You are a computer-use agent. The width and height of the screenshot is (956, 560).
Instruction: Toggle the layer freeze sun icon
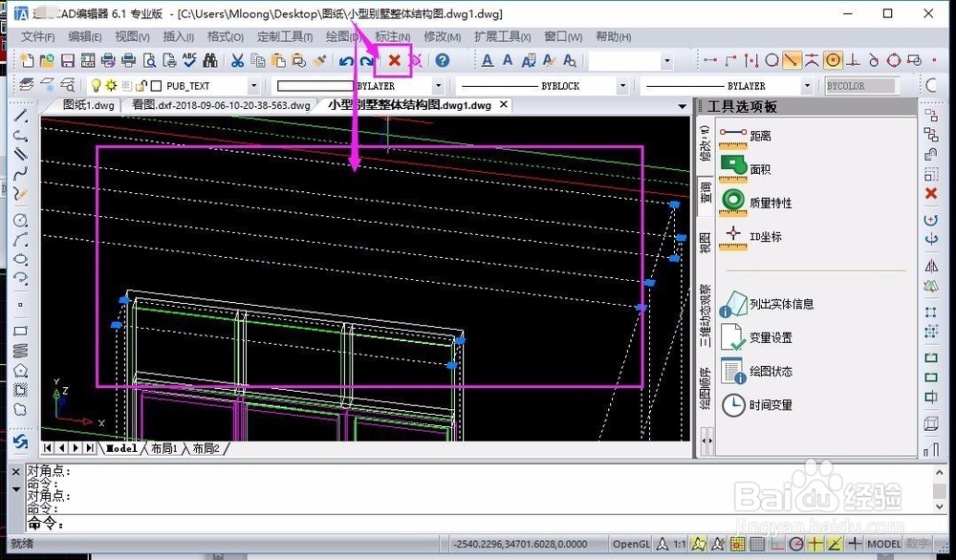tap(111, 85)
